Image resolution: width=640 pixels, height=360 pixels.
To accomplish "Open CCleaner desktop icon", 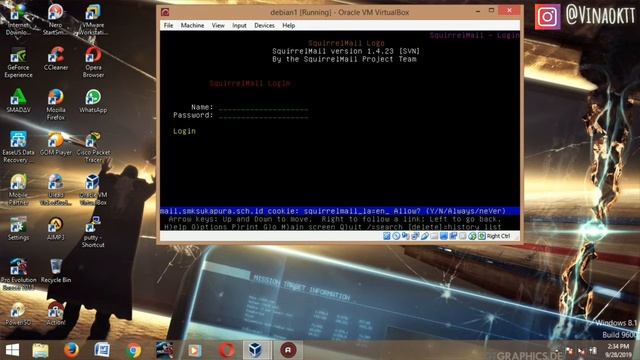I will pyautogui.click(x=56, y=58).
